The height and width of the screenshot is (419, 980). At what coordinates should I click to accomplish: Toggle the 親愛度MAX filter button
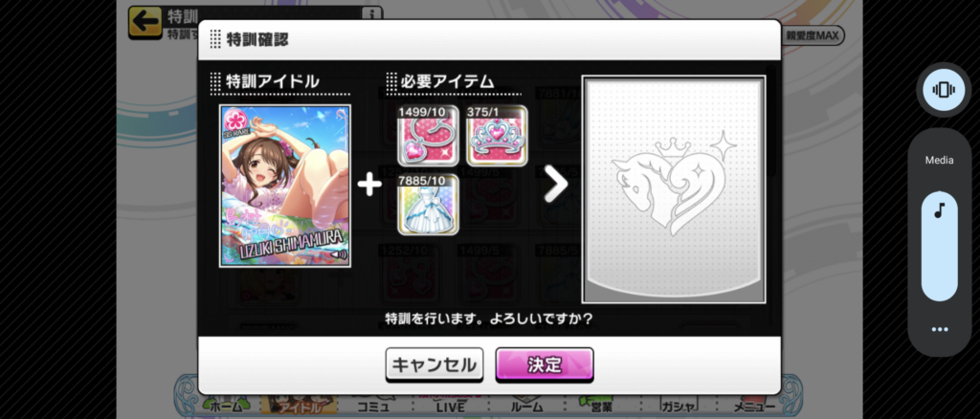(813, 36)
